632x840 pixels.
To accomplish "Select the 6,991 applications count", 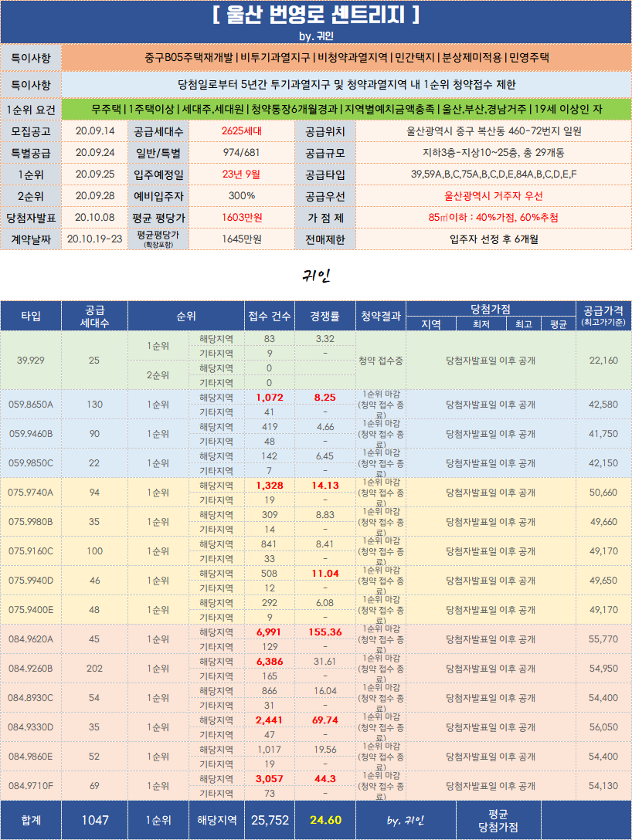I will coord(270,632).
